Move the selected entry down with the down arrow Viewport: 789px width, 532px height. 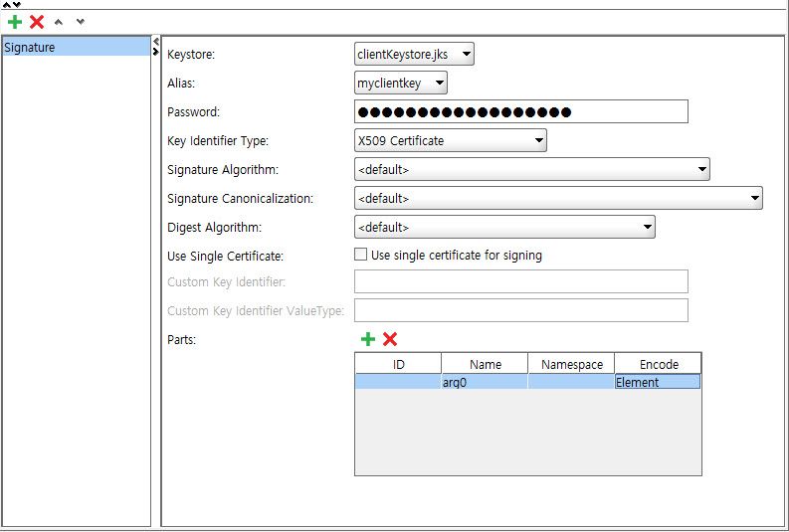(81, 22)
